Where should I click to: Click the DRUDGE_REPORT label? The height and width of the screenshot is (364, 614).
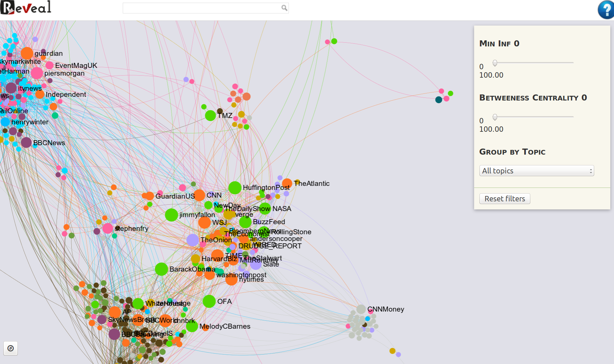pyautogui.click(x=270, y=246)
